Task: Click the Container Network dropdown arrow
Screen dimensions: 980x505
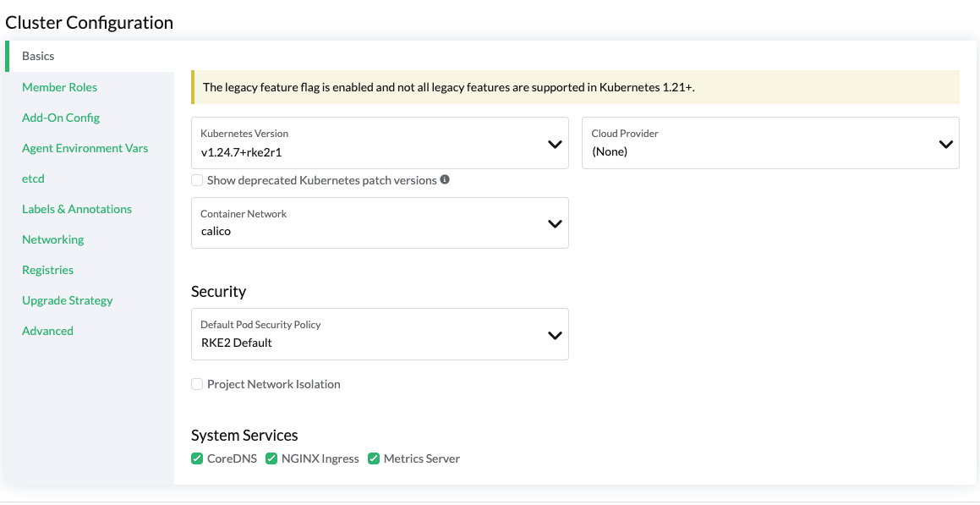Action: point(556,223)
